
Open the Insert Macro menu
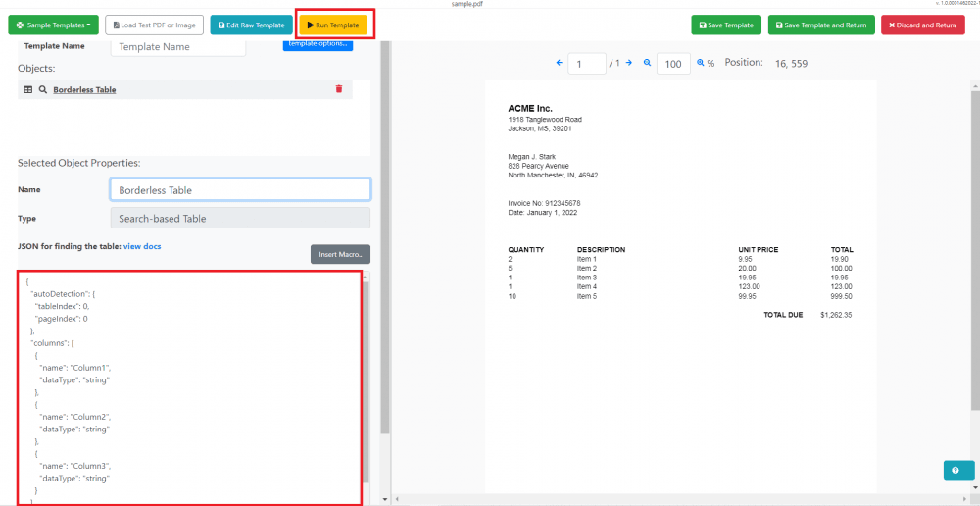click(x=340, y=255)
